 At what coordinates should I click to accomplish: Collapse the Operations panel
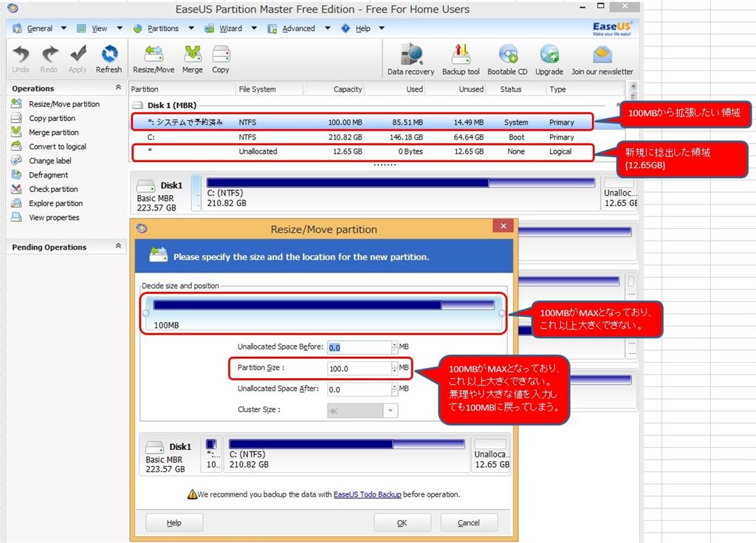tap(118, 87)
